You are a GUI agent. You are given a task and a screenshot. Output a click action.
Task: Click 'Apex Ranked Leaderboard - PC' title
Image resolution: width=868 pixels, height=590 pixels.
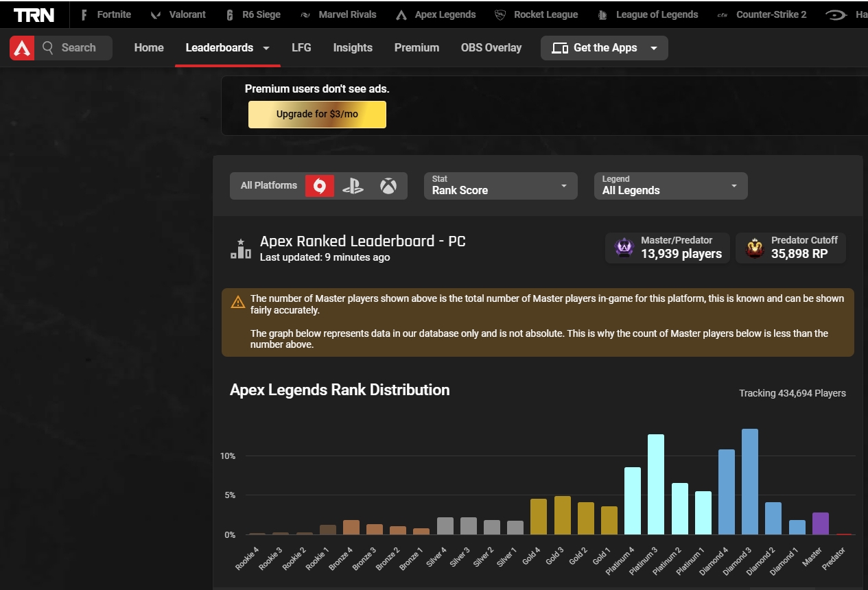point(362,241)
